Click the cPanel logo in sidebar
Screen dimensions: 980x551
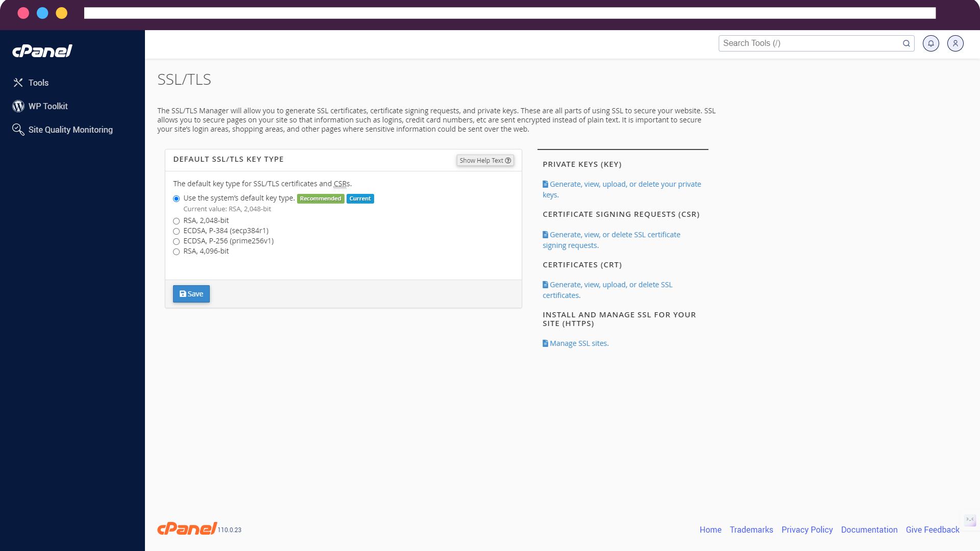[42, 51]
